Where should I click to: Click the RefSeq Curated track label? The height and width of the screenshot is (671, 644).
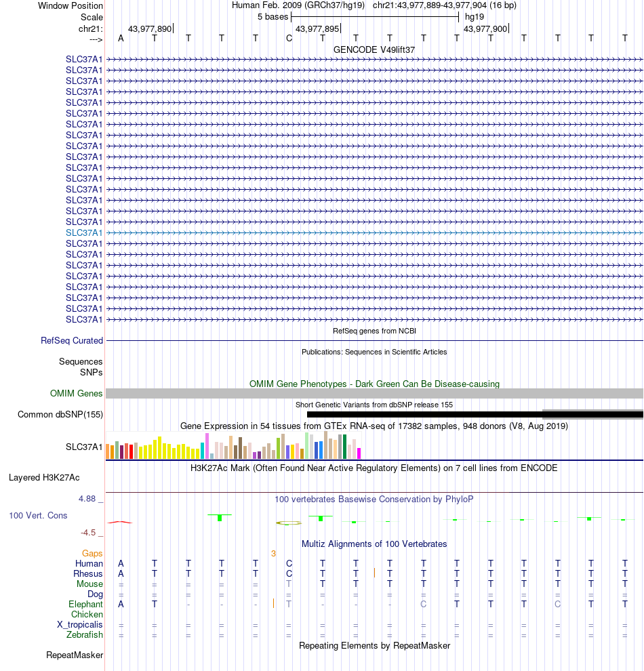[x=72, y=341]
